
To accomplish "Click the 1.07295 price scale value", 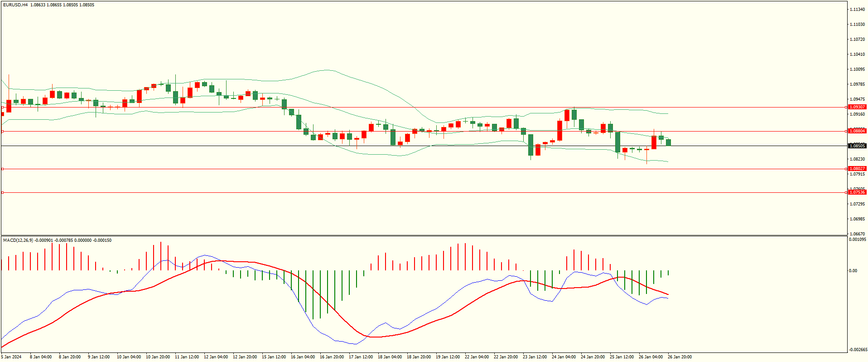I will click(857, 204).
